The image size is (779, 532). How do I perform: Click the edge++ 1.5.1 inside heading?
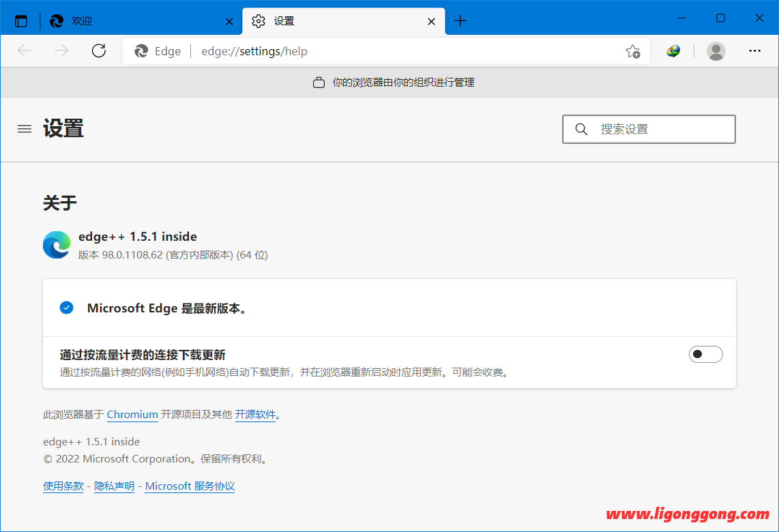coord(138,237)
